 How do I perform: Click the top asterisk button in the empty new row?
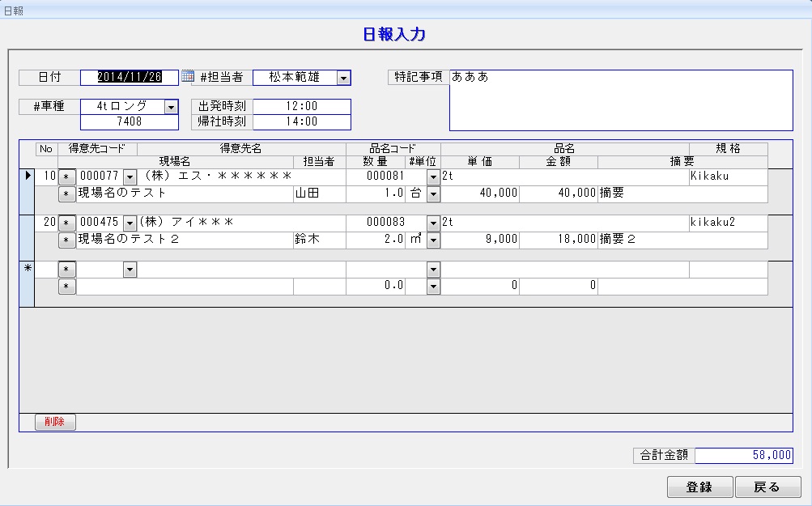66,270
